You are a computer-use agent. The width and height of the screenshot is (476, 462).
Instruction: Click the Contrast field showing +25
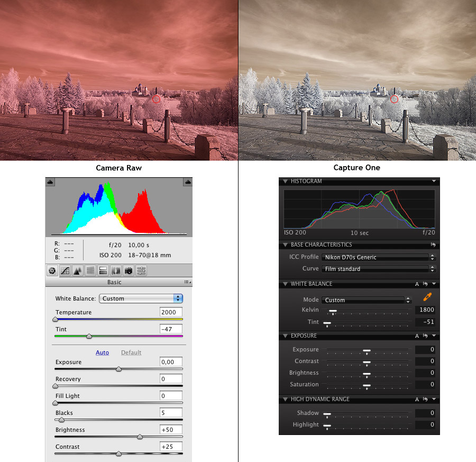click(171, 447)
